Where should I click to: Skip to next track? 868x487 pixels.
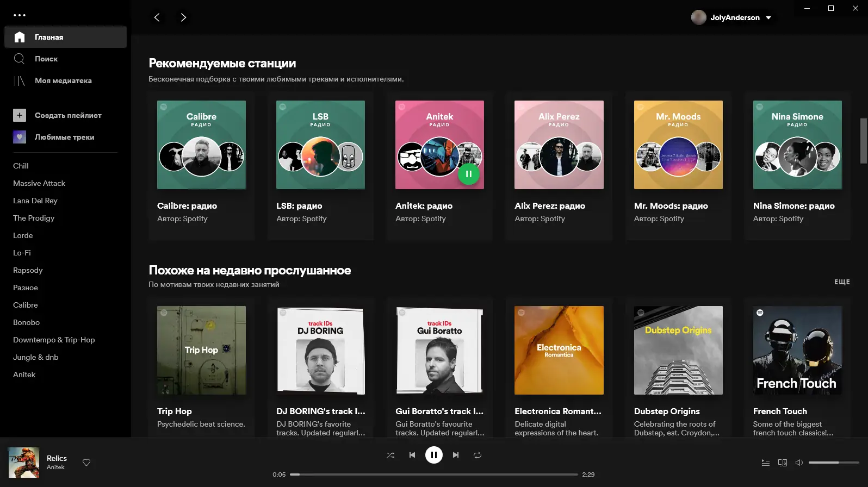point(456,455)
